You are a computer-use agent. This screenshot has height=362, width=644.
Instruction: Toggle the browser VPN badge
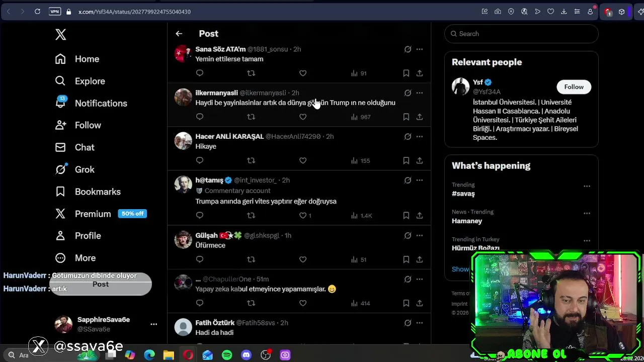point(55,12)
